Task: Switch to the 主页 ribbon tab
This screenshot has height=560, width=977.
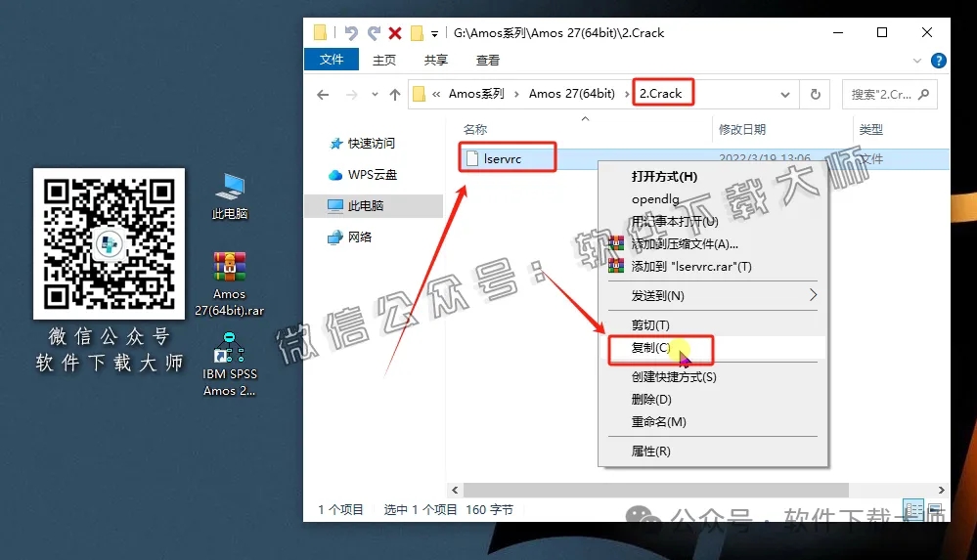Action: [x=383, y=60]
